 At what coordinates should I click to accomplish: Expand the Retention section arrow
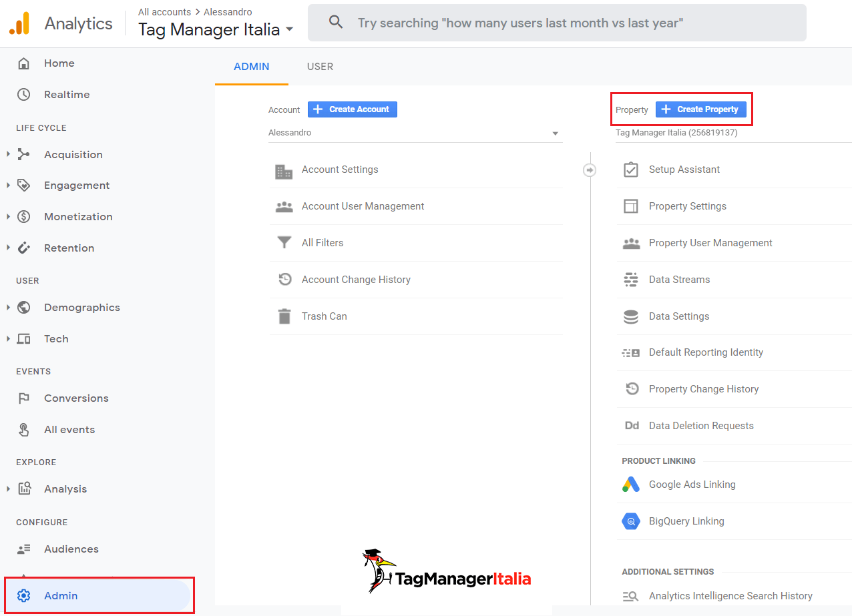tap(8, 248)
